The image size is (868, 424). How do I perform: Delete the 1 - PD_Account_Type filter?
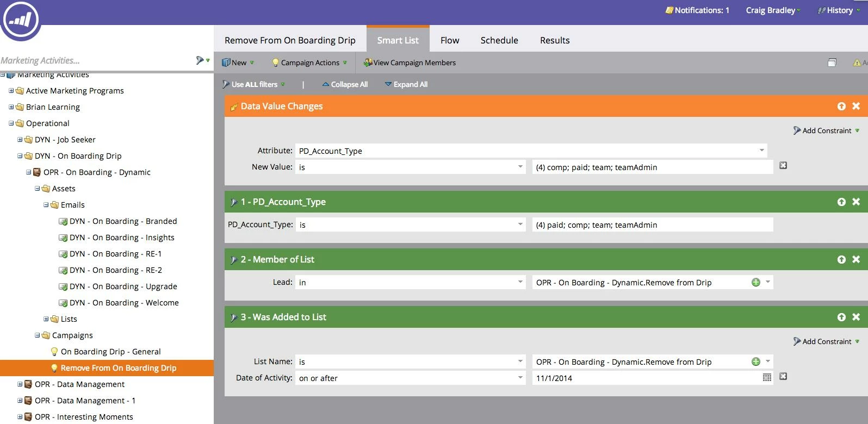[x=856, y=202]
